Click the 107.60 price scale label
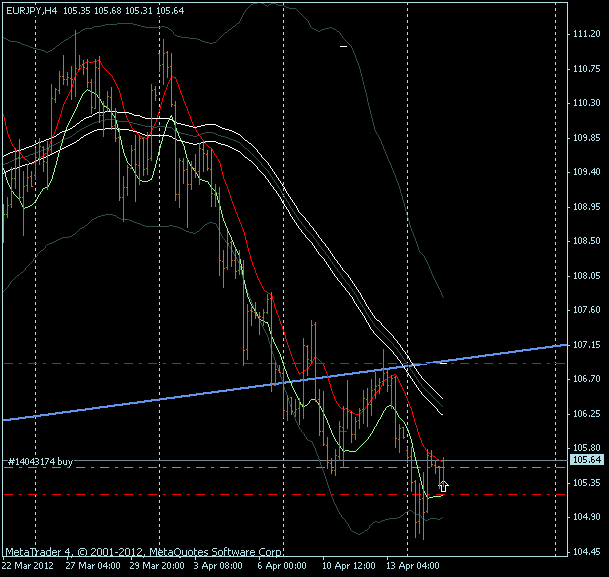The image size is (609, 577). 586,310
